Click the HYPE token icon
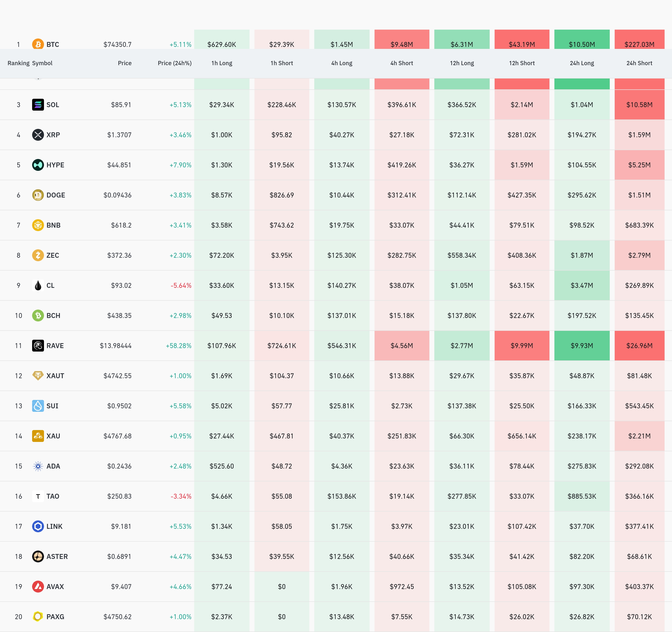 [38, 165]
